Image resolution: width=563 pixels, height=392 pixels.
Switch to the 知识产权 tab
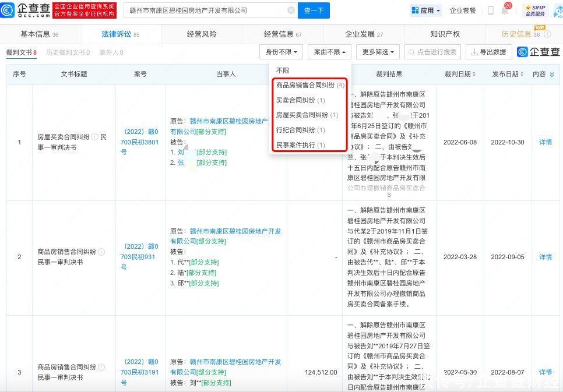445,34
